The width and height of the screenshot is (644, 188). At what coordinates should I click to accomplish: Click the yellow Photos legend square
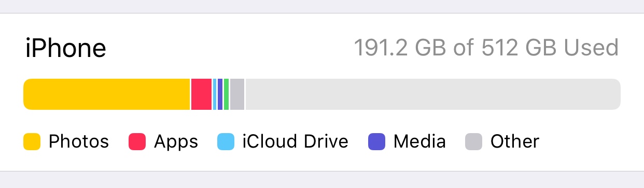[32, 142]
